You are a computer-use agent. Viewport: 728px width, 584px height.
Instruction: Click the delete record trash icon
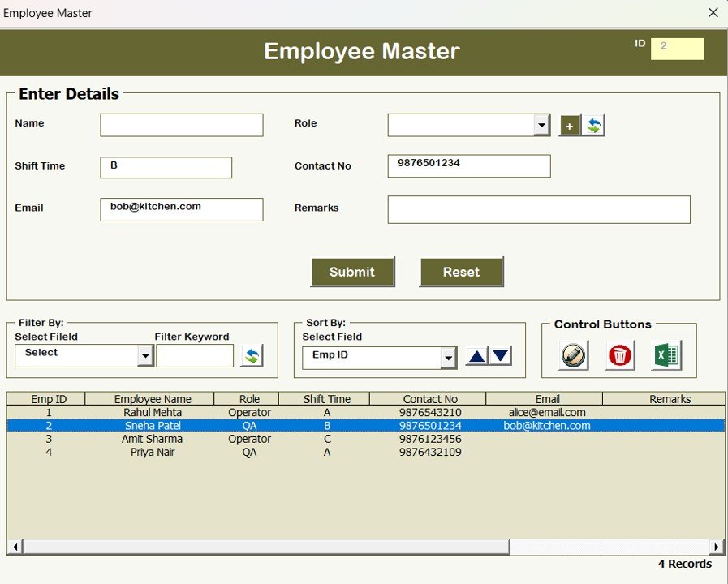pyautogui.click(x=619, y=355)
